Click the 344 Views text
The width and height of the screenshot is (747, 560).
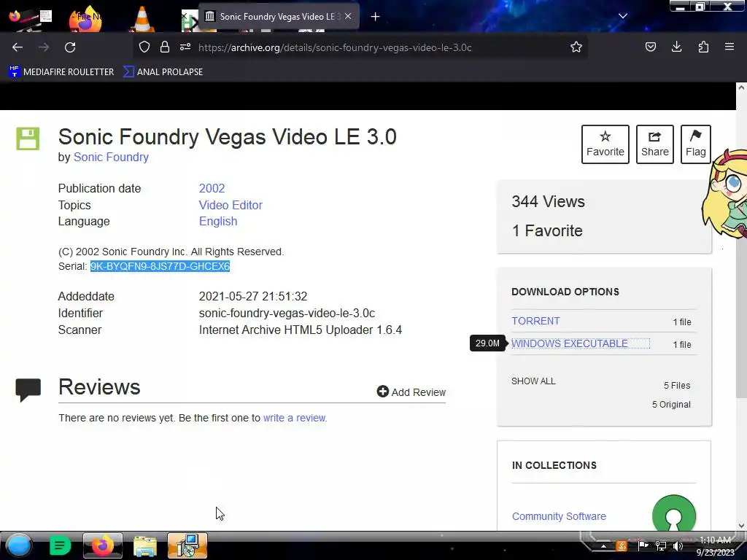pyautogui.click(x=549, y=201)
